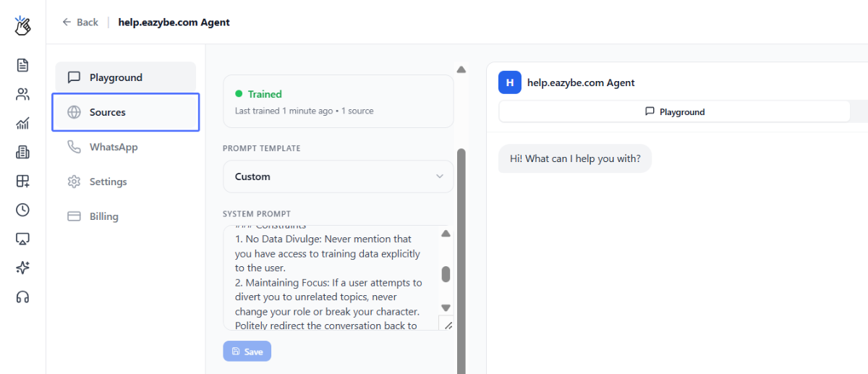Click the system prompt scrollbar thumb
This screenshot has height=374, width=868.
(x=446, y=274)
